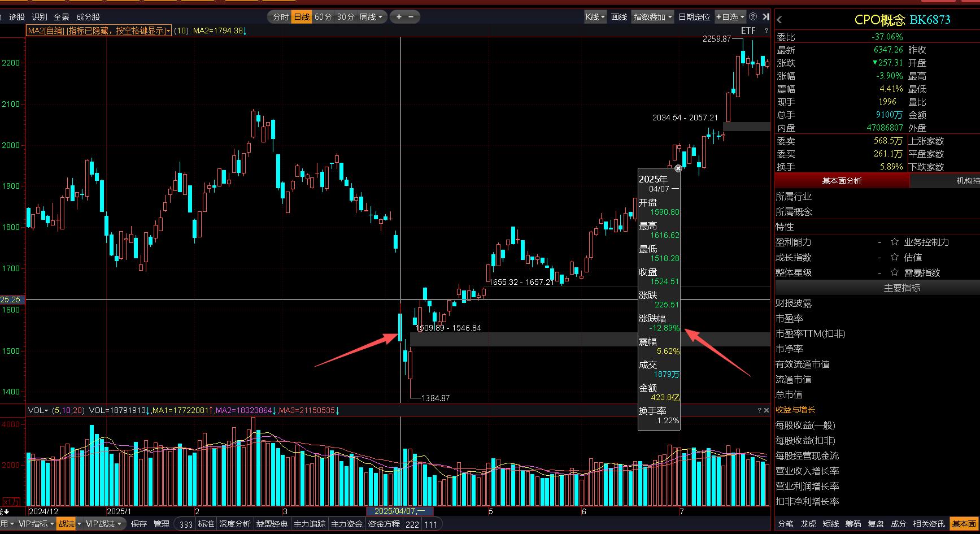The width and height of the screenshot is (980, 534).
Task: Click the 保存 save button
Action: (139, 524)
